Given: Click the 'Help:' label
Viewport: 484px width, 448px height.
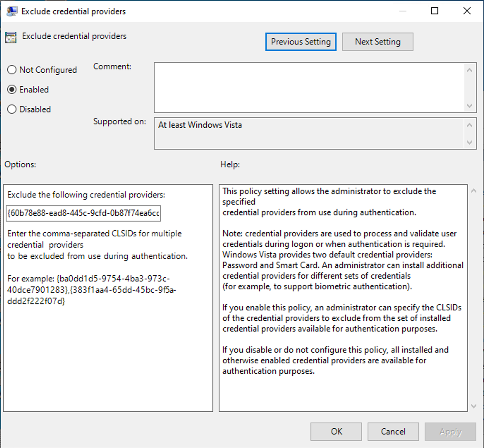Looking at the screenshot, I should [230, 164].
